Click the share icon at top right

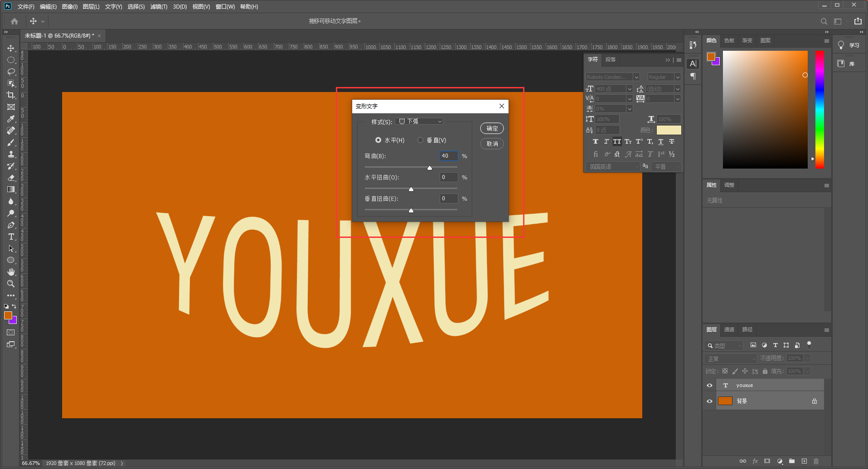click(858, 21)
